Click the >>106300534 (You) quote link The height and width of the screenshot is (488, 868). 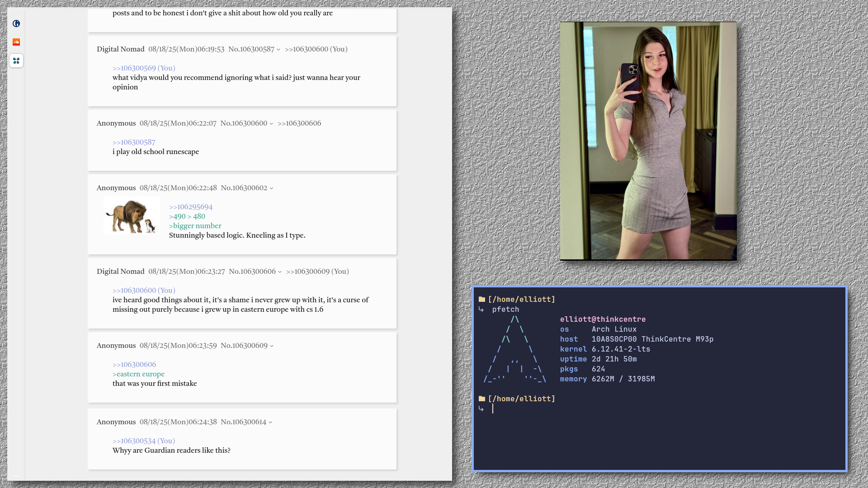coord(143,441)
